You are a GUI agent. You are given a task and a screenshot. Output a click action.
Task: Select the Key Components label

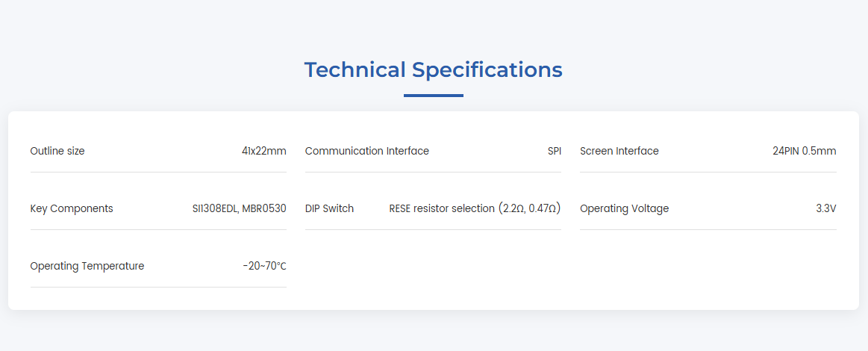72,208
